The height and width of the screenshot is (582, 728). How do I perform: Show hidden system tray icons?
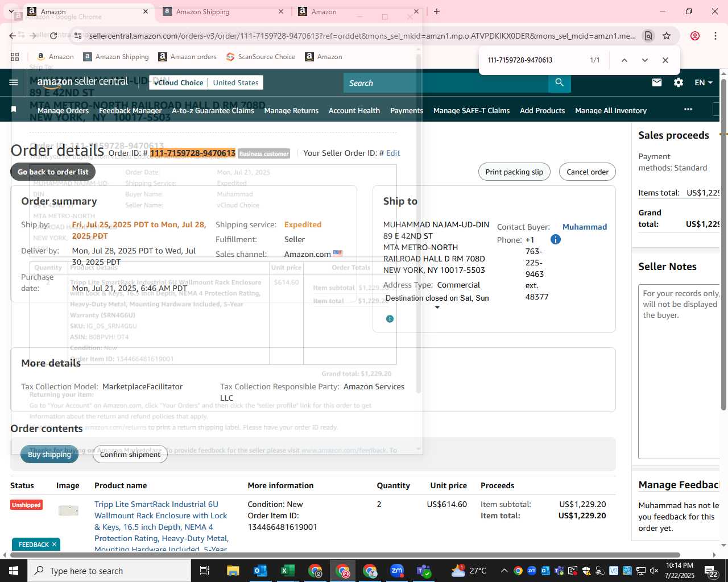tap(504, 571)
